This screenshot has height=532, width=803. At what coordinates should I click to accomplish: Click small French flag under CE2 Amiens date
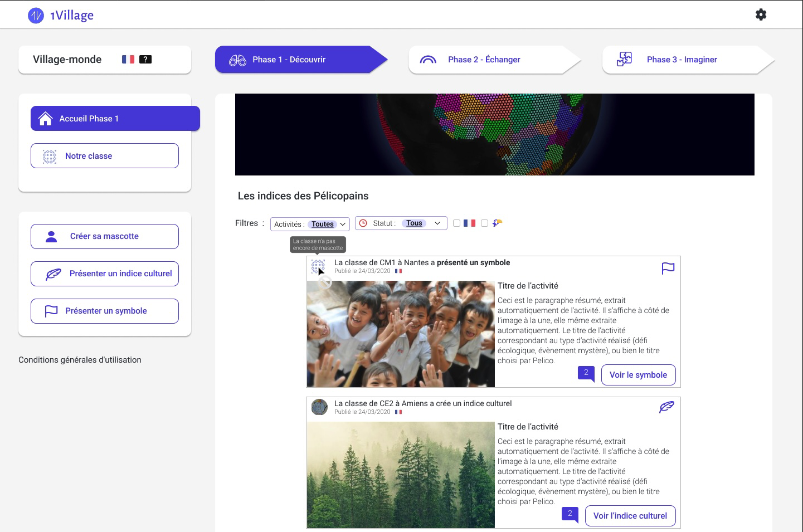click(x=398, y=412)
